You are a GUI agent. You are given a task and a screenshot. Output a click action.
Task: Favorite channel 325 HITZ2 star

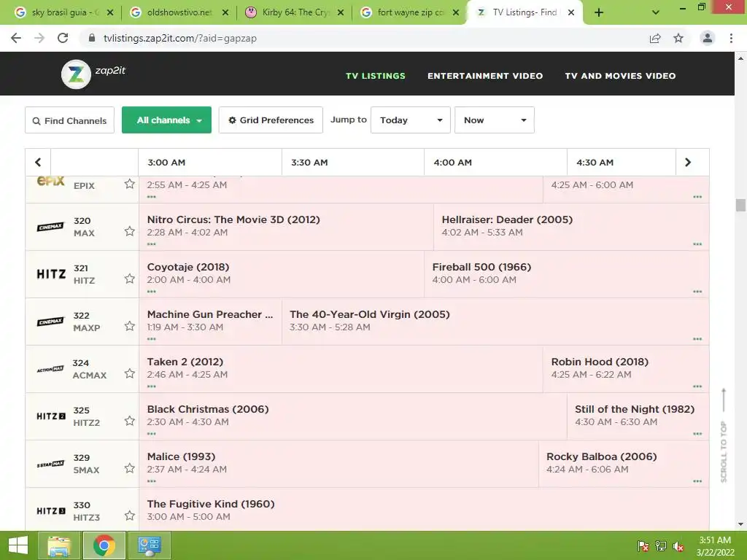click(x=130, y=421)
